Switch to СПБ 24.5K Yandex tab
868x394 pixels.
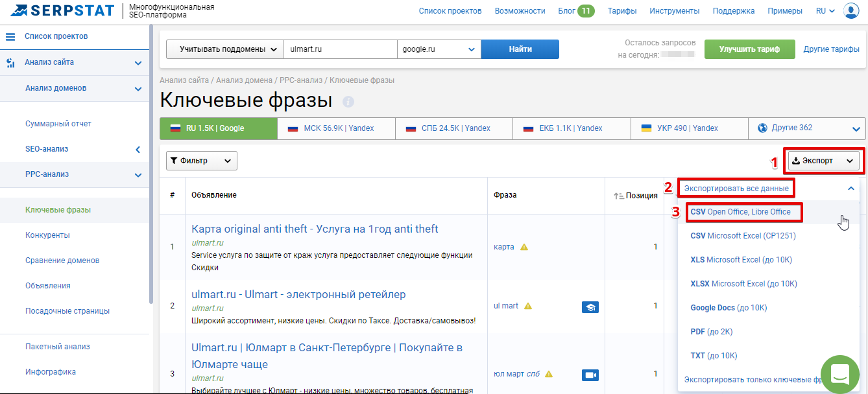(x=454, y=128)
